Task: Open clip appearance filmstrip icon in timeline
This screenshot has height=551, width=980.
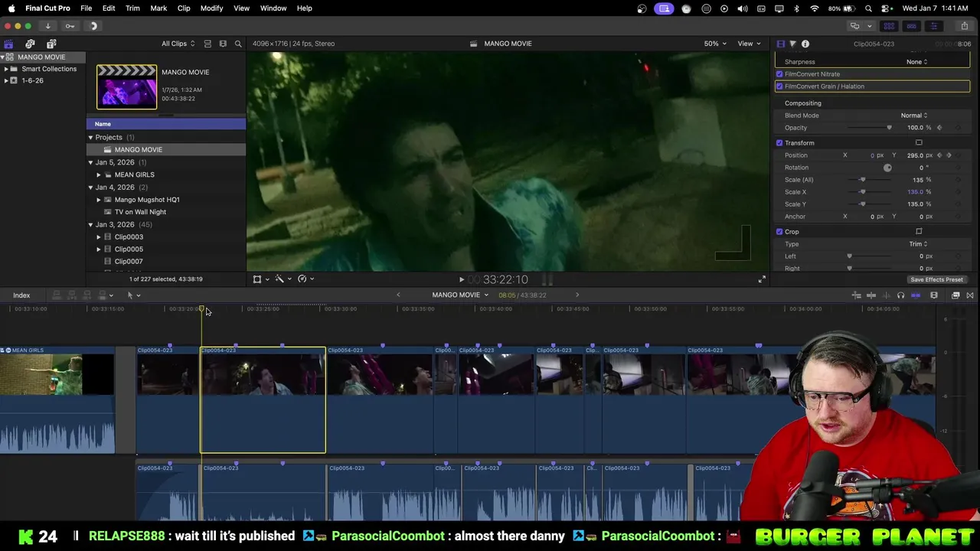Action: click(934, 295)
